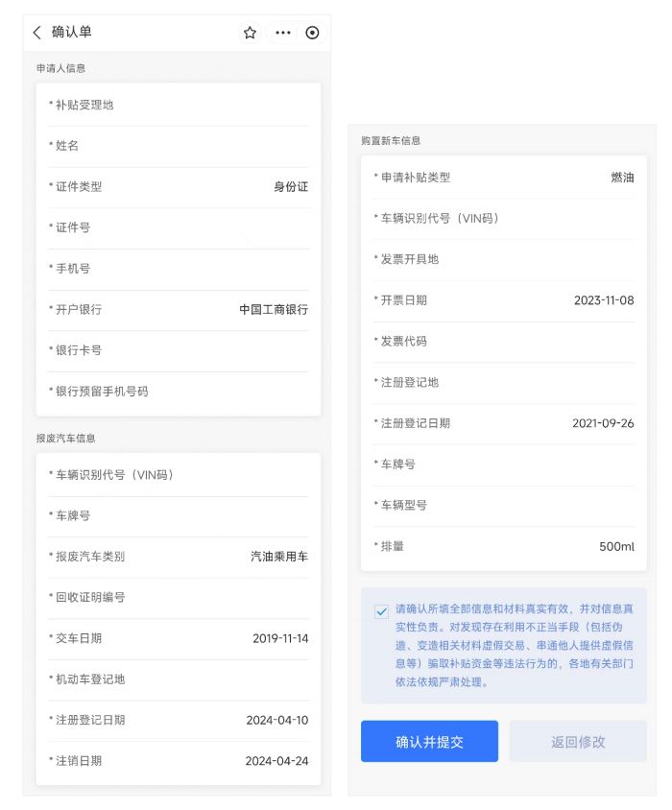This screenshot has height=810, width=672.
Task: Open the 开户银行 row showing 中国工商银行
Action: [x=178, y=310]
